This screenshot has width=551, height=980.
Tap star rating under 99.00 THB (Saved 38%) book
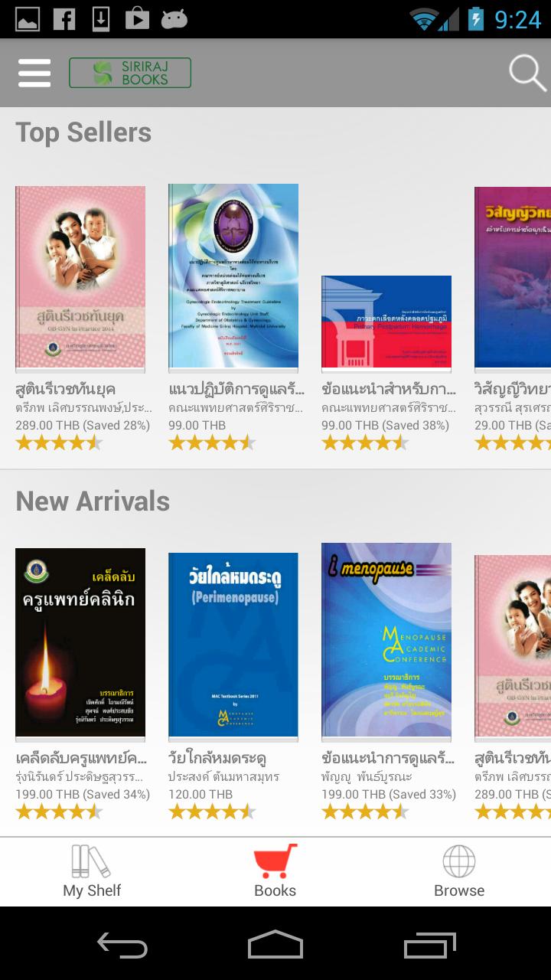(x=365, y=443)
